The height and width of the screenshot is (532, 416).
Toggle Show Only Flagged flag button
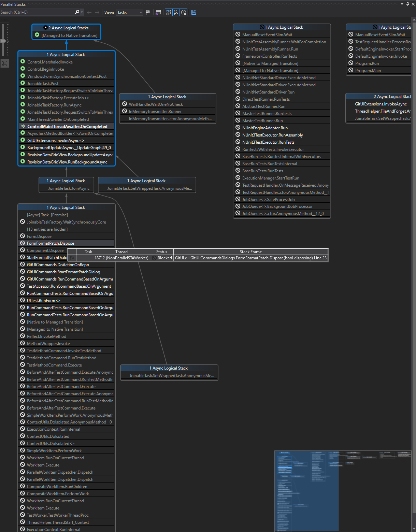[148, 12]
